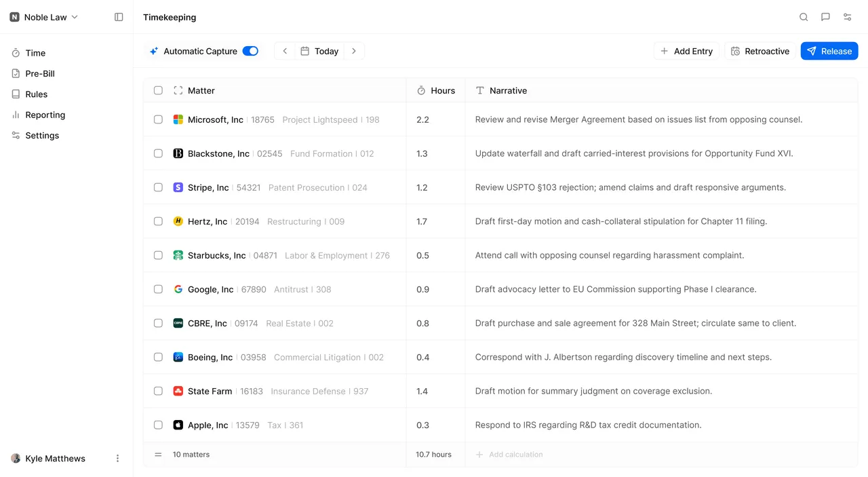Viewport: 868px width, 477px height.
Task: Open the Reporting sidebar item
Action: point(66,115)
